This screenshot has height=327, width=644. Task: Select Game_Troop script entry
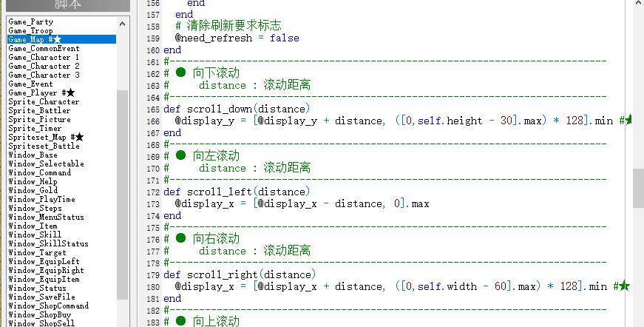(x=31, y=31)
